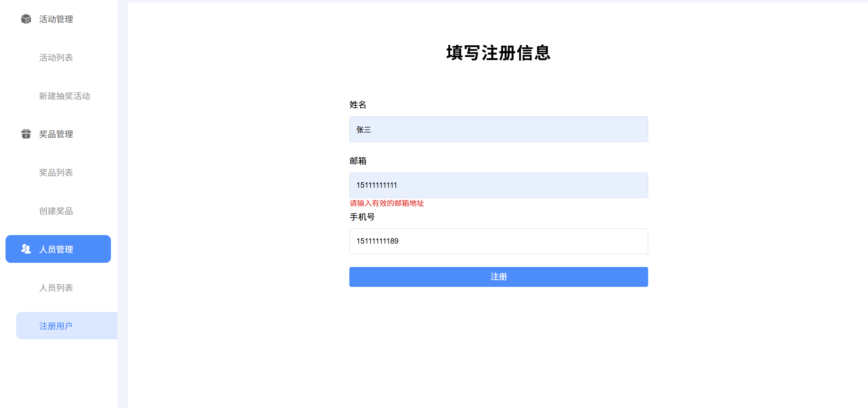This screenshot has height=408, width=868.
Task: Open the 奖品列表 page
Action: click(x=56, y=173)
